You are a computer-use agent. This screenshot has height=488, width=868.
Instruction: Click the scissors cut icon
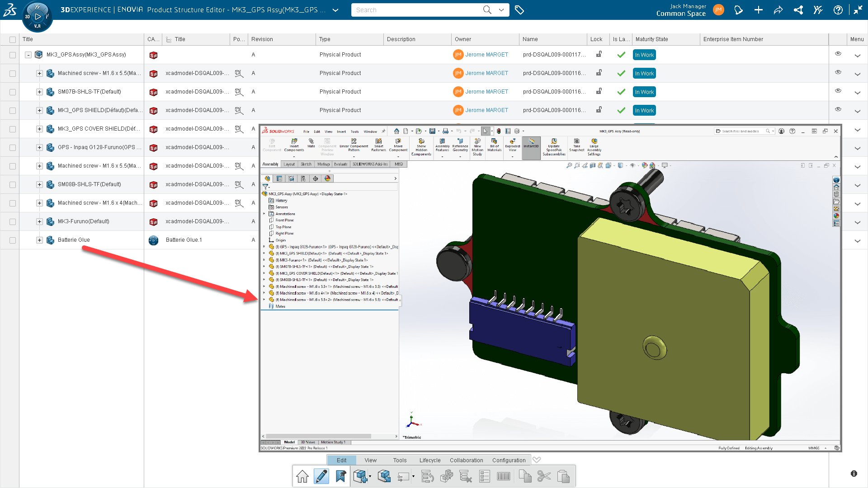click(544, 476)
